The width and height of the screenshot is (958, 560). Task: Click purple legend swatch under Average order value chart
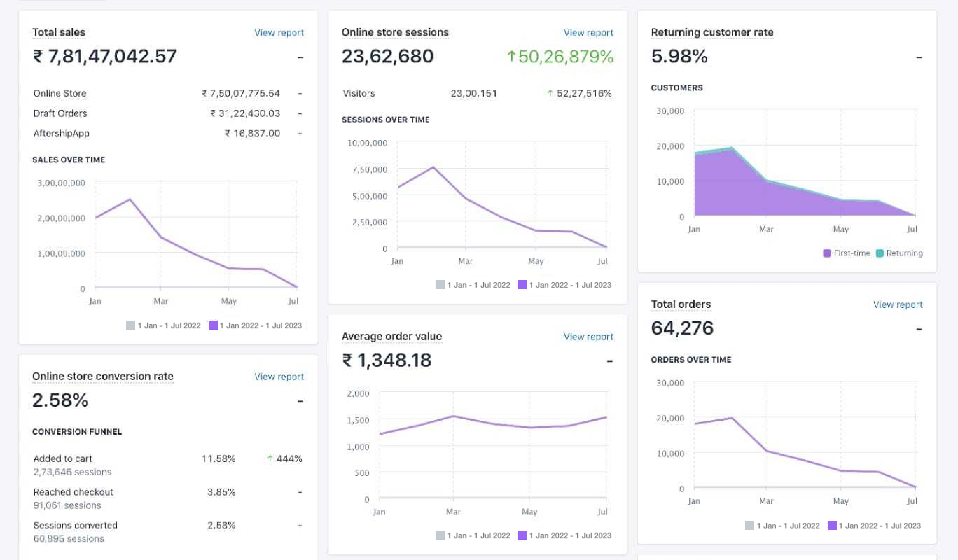coord(523,535)
